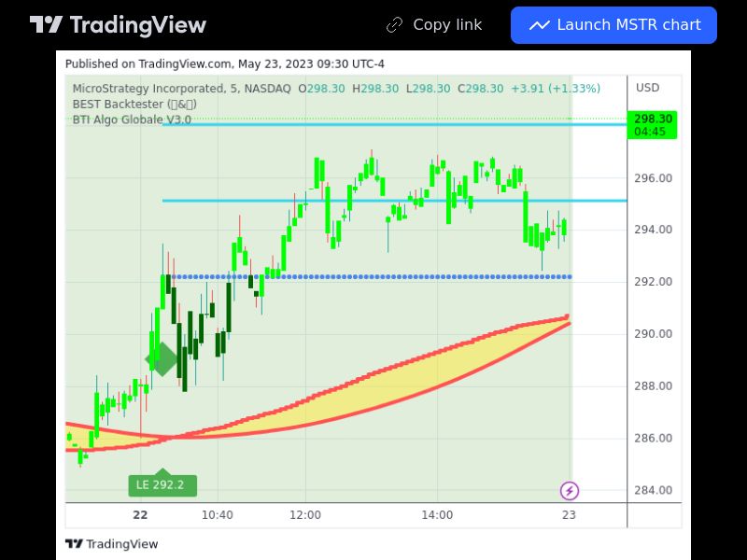Click the 14:00 time axis label
747x560 pixels.
coord(437,515)
